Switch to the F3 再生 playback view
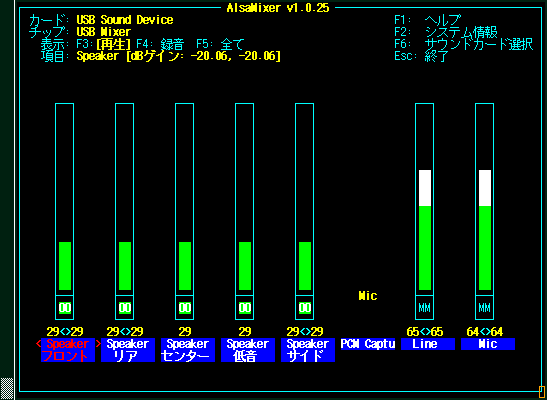Image resolution: width=547 pixels, height=400 pixels. coord(104,44)
